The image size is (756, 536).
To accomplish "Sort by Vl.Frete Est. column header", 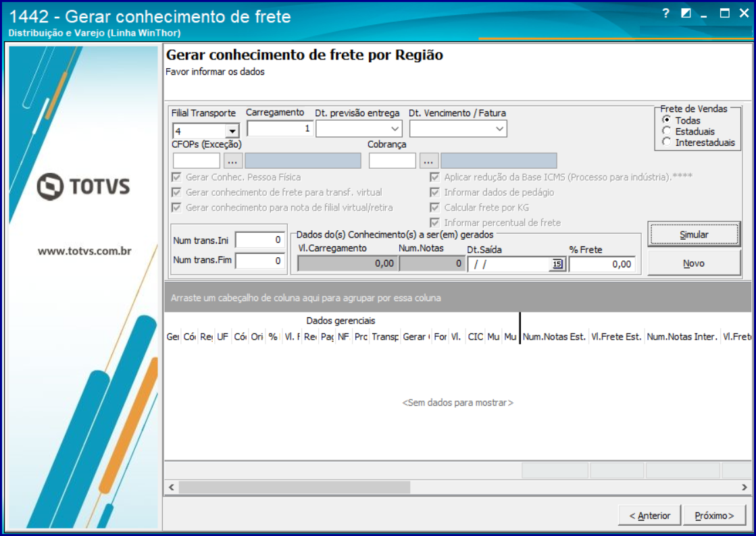I will pos(617,337).
